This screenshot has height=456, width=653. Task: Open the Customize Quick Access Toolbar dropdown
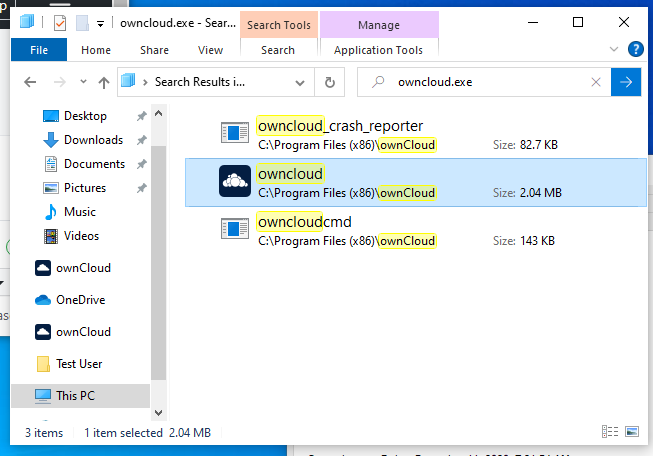coord(100,24)
